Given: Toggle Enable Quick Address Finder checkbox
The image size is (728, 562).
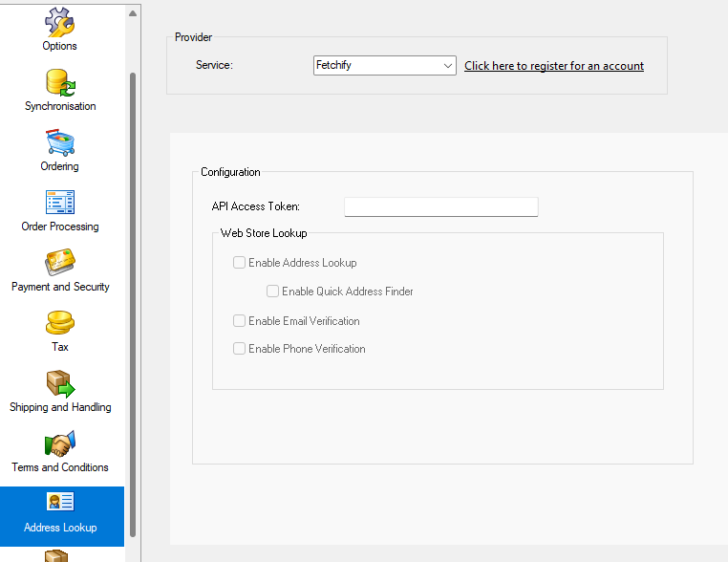Looking at the screenshot, I should (x=273, y=292).
